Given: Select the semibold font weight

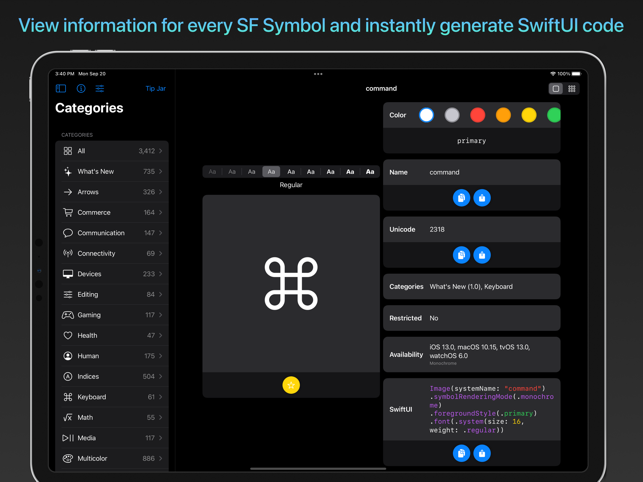Looking at the screenshot, I should tap(311, 171).
